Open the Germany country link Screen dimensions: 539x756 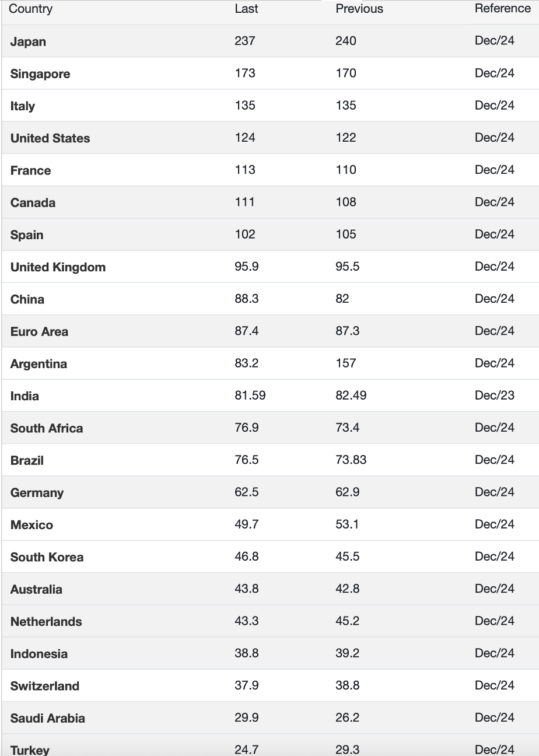(37, 493)
